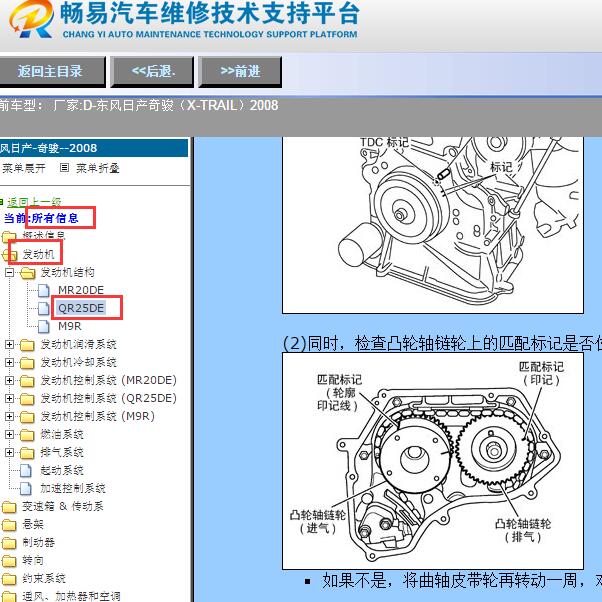Open the 起动系统 tree entry
Image resolution: width=602 pixels, height=602 pixels.
[x=62, y=470]
